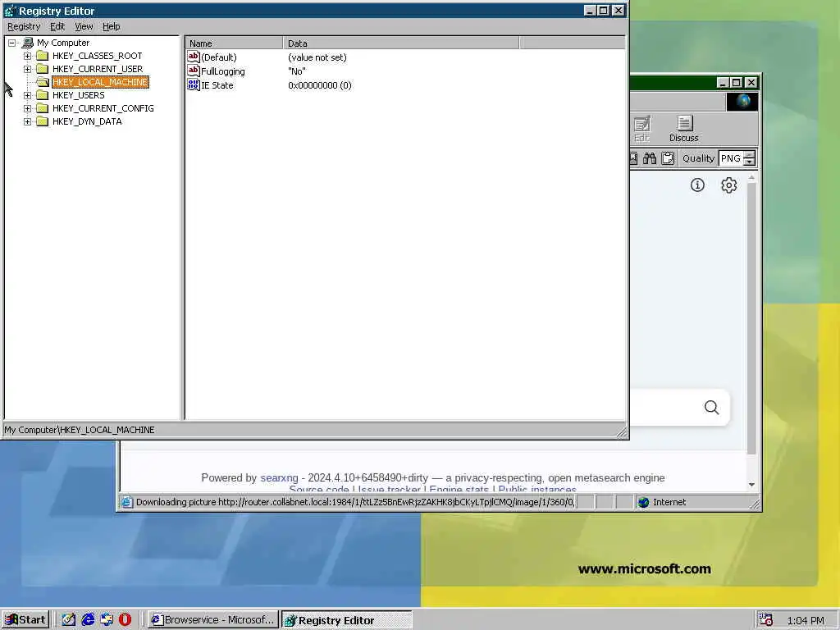This screenshot has width=840, height=630.
Task: Open the info icon on the searxng page
Action: (x=697, y=185)
